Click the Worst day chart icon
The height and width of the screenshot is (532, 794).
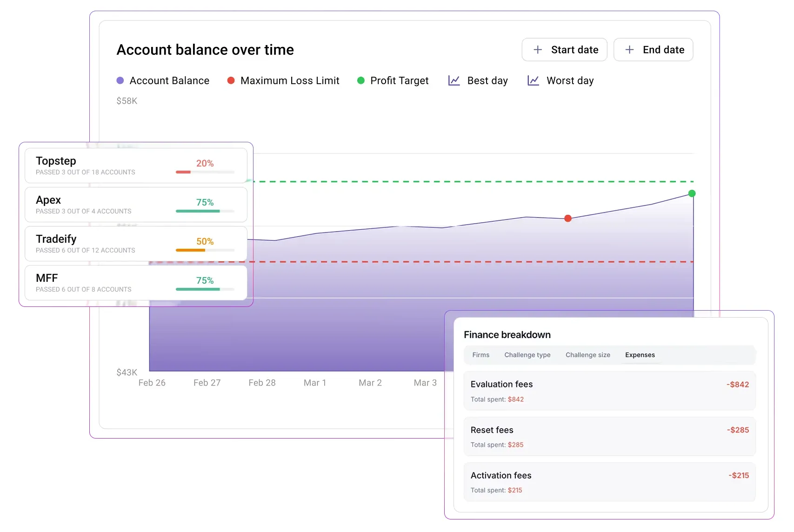point(533,80)
